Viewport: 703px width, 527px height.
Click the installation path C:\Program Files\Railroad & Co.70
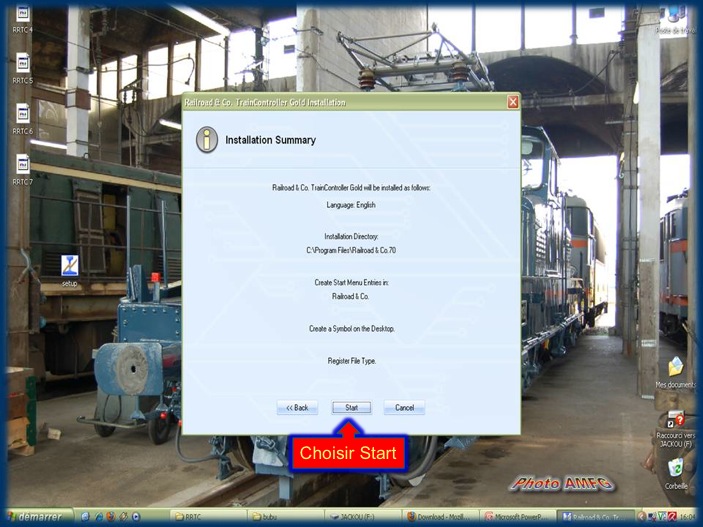click(351, 250)
